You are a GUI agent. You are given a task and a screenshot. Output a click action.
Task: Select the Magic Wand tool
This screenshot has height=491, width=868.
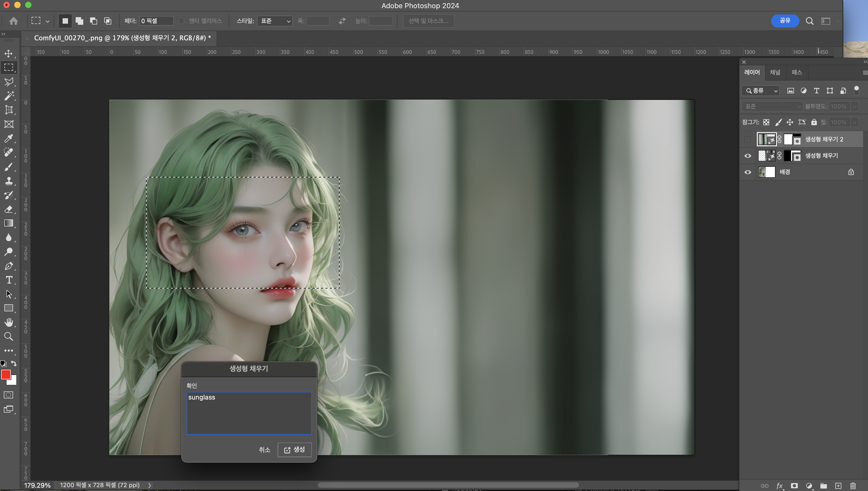[x=9, y=96]
